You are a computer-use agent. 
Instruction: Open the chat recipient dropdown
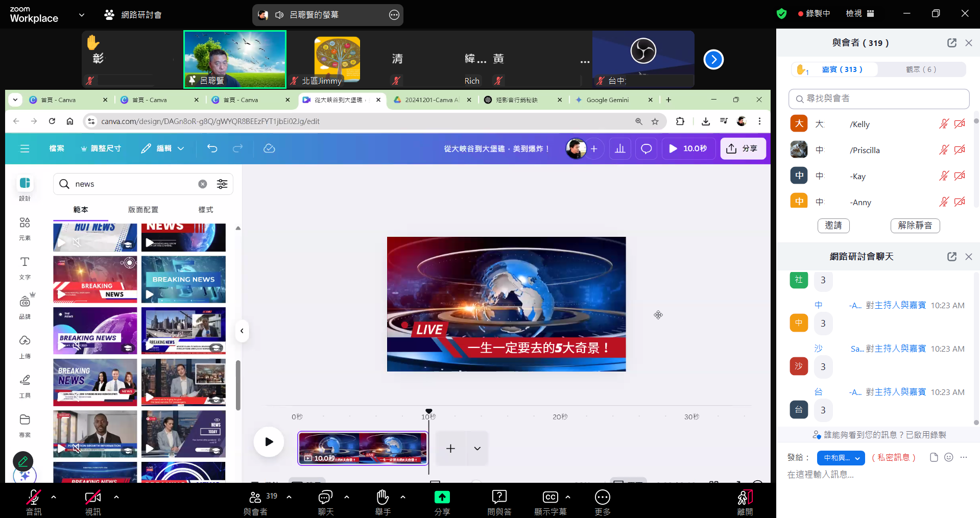click(841, 458)
